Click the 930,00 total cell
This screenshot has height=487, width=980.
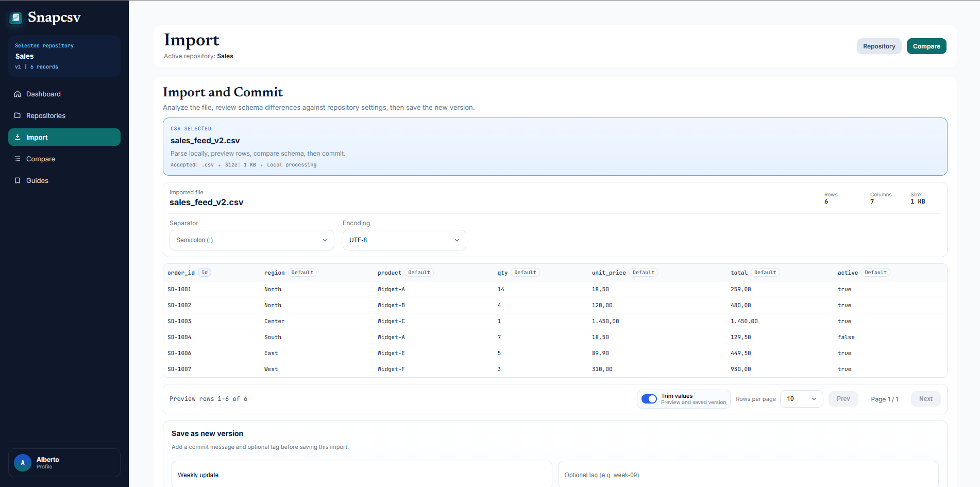point(741,370)
